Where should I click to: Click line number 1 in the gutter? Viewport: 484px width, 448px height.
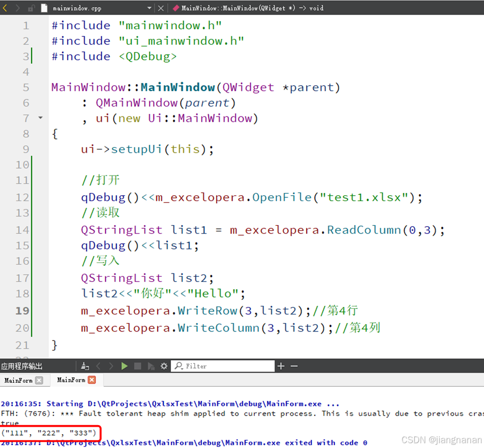click(26, 26)
